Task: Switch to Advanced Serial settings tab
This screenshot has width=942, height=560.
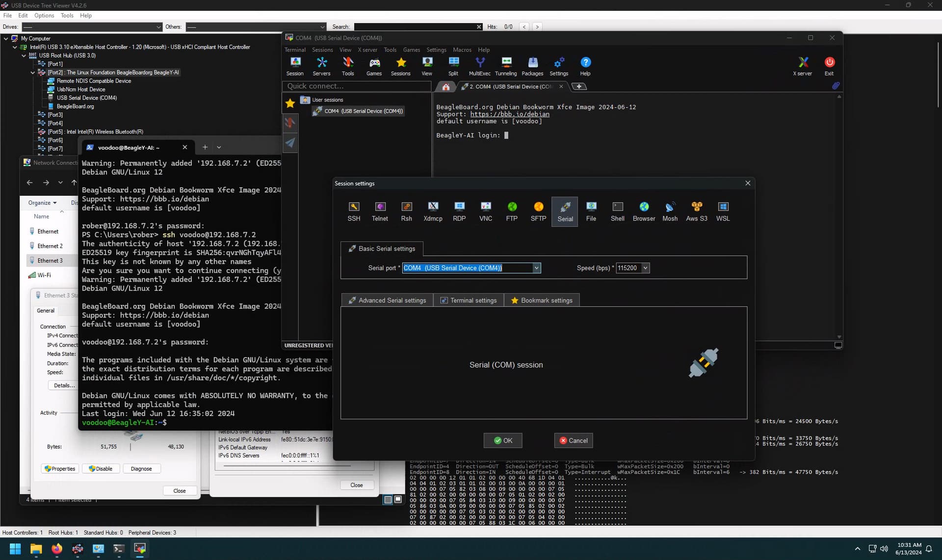Action: click(x=387, y=300)
